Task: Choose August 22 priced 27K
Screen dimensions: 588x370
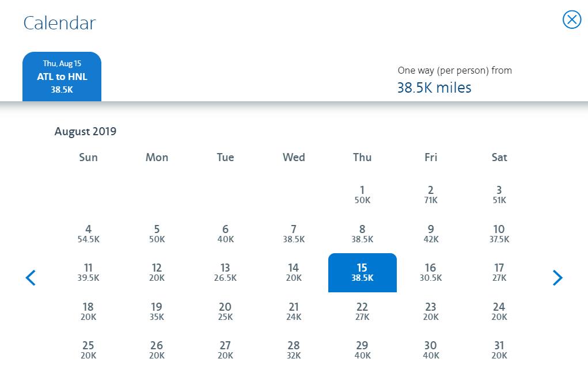Action: click(x=362, y=311)
